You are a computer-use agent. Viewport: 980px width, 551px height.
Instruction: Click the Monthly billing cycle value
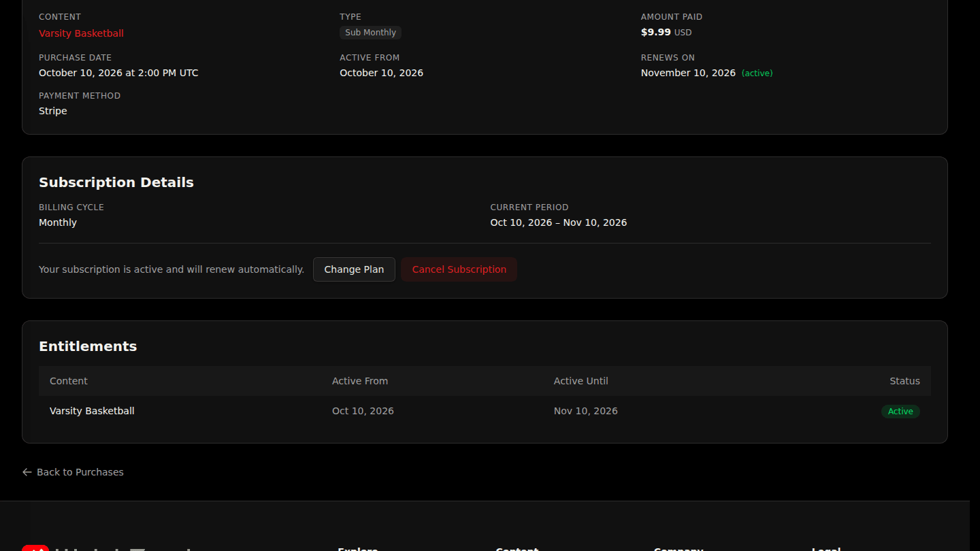point(58,222)
